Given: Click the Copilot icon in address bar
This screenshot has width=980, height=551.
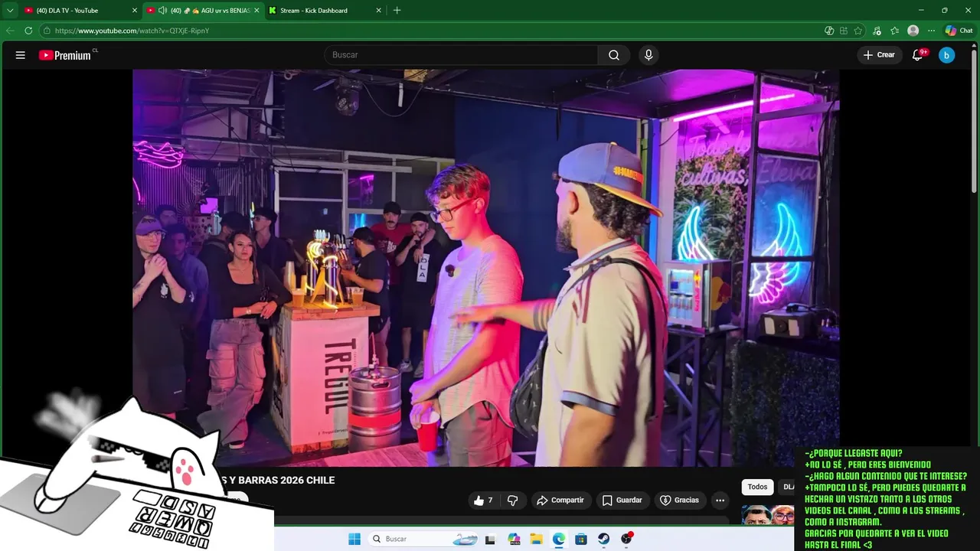Looking at the screenshot, I should coord(829,31).
